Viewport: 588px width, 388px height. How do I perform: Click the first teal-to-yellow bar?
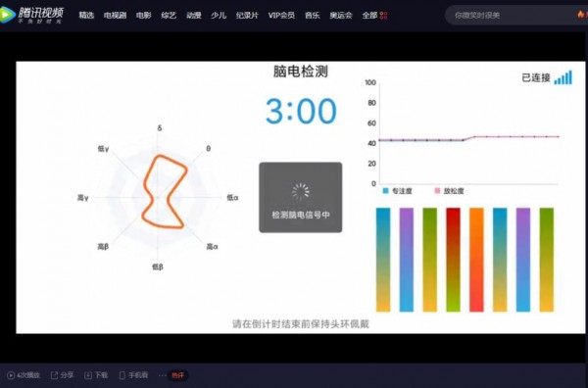click(x=383, y=260)
